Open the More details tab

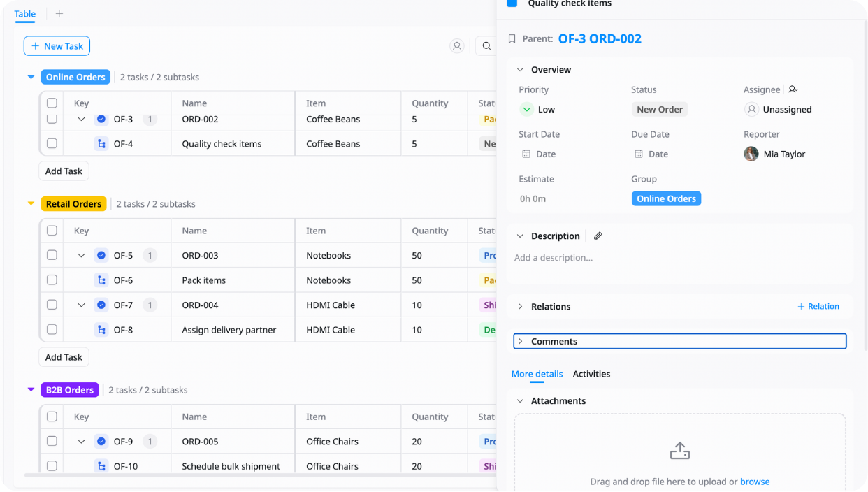tap(537, 374)
